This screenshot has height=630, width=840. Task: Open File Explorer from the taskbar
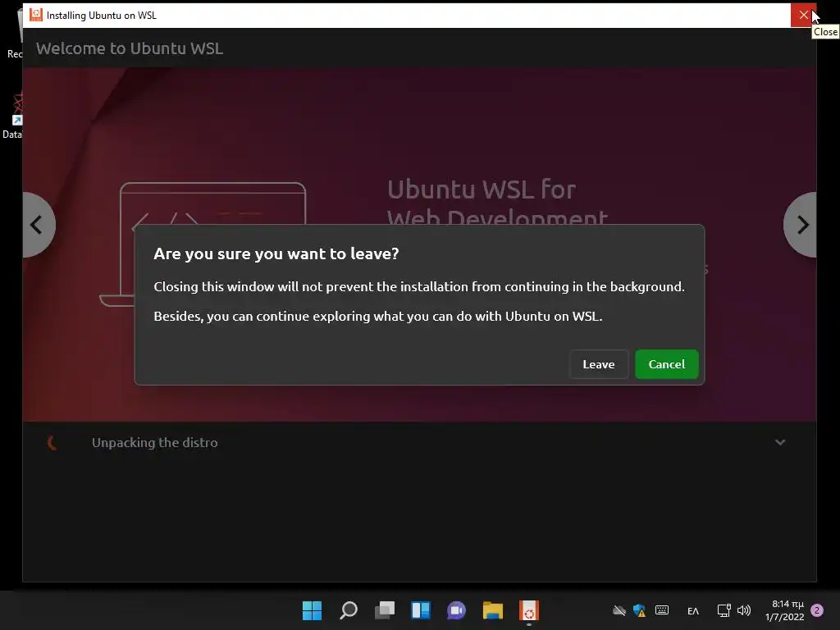pyautogui.click(x=493, y=610)
